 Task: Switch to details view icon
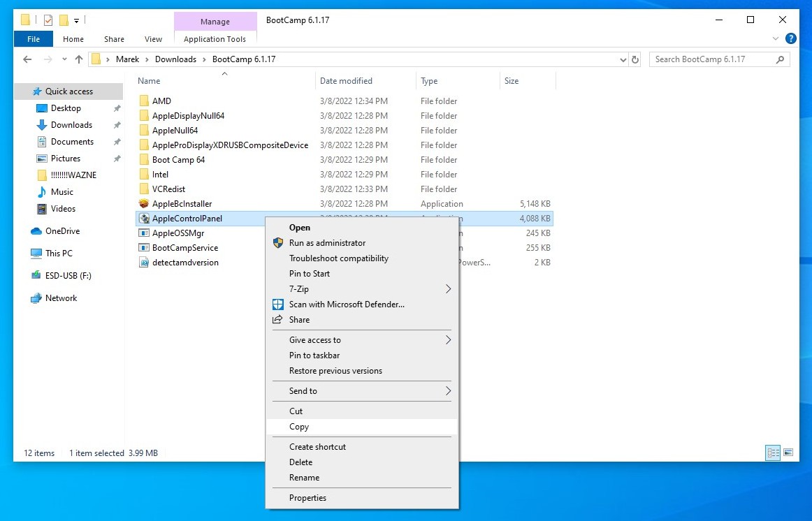773,453
